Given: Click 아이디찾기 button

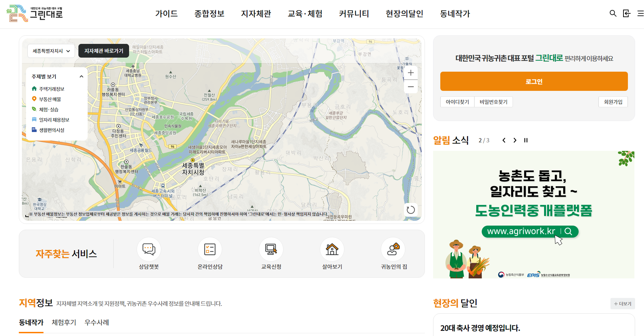Looking at the screenshot, I should (x=457, y=102).
